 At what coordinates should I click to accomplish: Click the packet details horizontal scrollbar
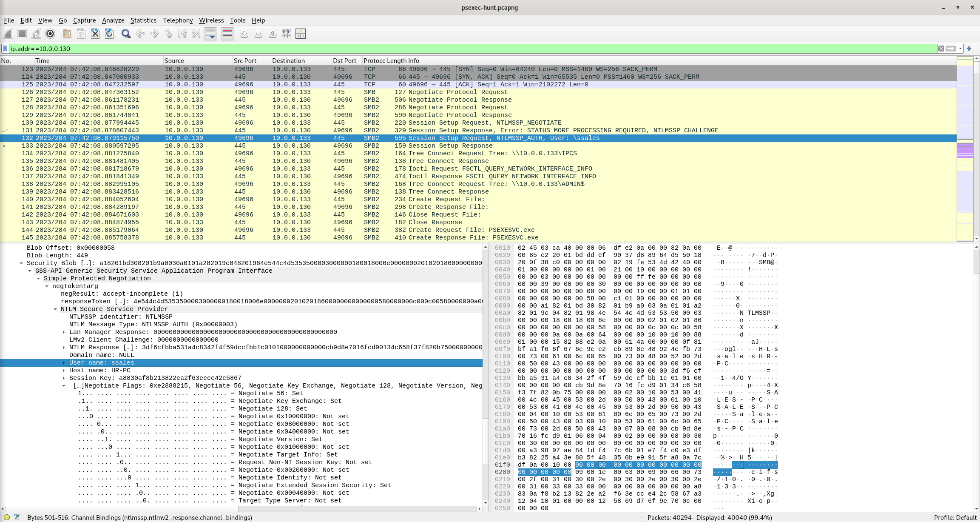tap(241, 508)
